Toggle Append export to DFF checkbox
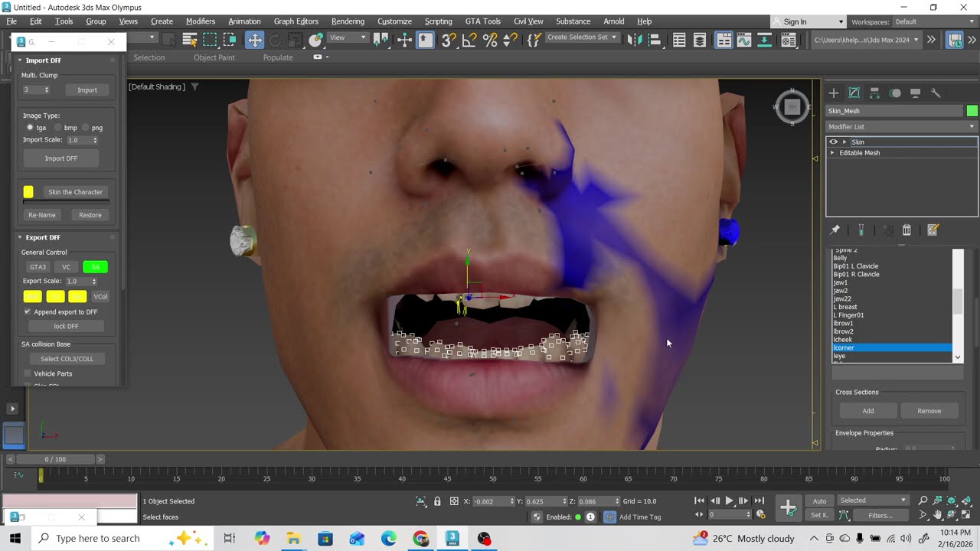 click(x=28, y=311)
